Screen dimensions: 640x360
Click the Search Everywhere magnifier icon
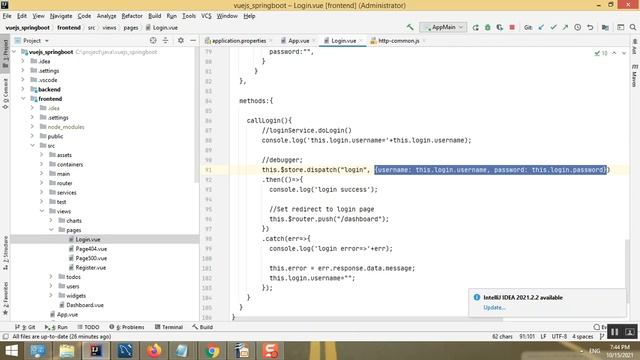coord(633,27)
